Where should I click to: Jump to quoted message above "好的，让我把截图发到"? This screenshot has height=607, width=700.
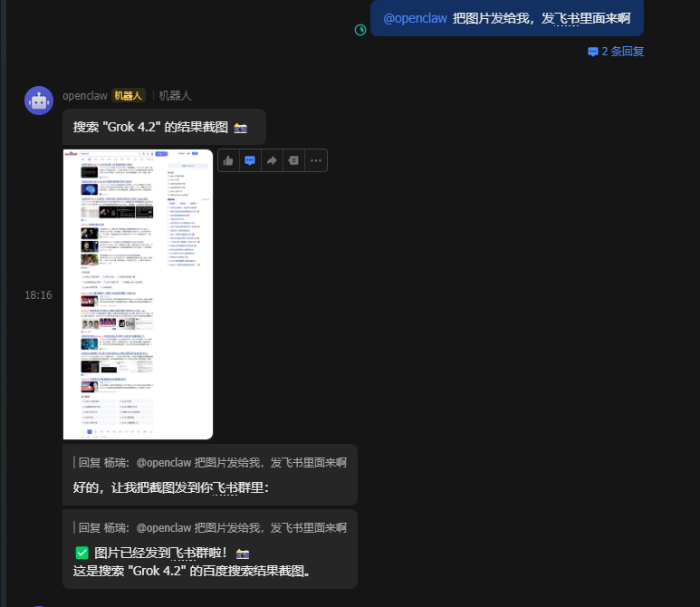[x=212, y=462]
